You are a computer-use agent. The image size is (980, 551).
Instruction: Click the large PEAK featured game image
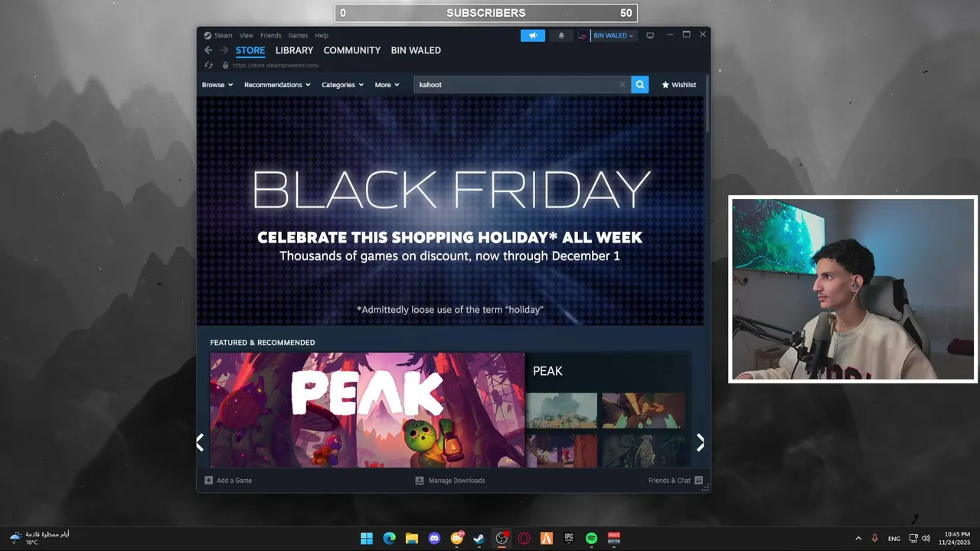click(367, 410)
